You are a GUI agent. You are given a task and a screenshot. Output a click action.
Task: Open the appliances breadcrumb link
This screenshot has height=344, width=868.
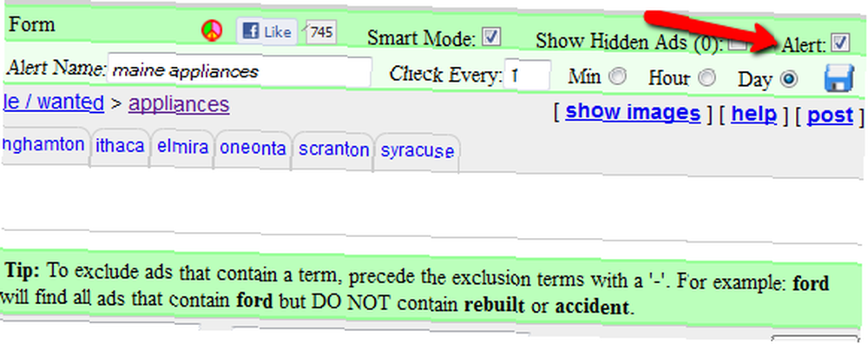(179, 104)
